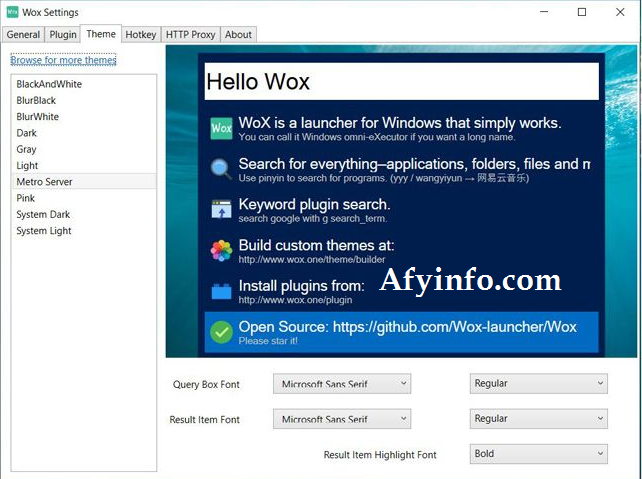642x479 pixels.
Task: Click the Wox app icon in title bar
Action: point(12,12)
